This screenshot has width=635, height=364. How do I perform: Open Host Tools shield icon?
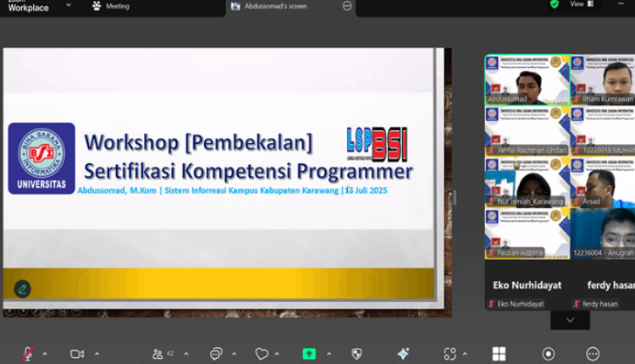click(x=356, y=354)
